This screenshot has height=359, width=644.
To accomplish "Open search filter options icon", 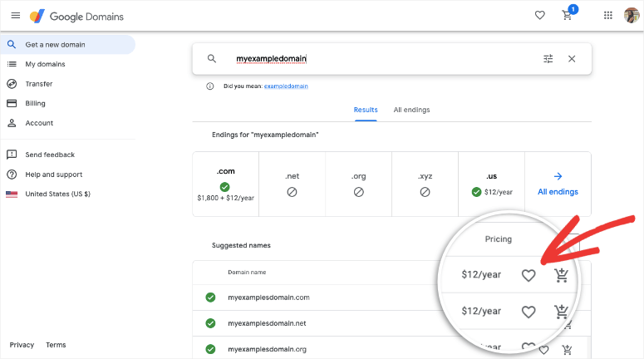I will point(548,59).
